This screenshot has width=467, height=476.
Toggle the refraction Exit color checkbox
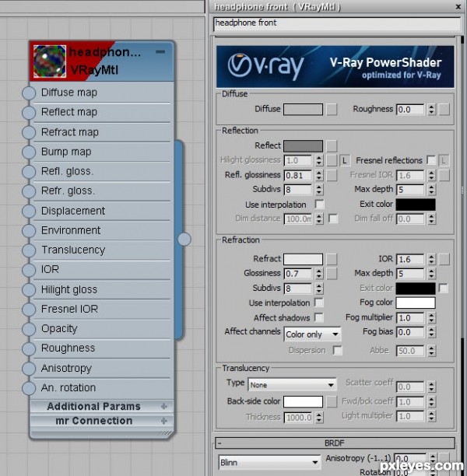[443, 288]
